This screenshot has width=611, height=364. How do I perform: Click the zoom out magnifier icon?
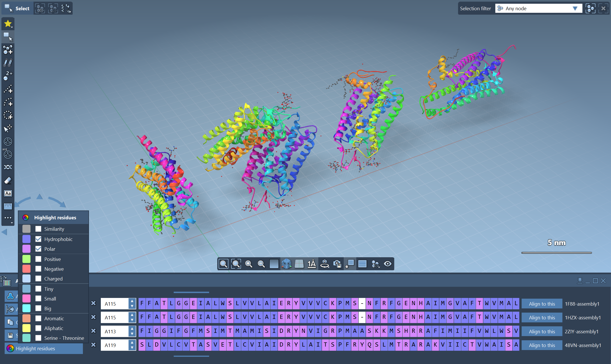click(261, 264)
